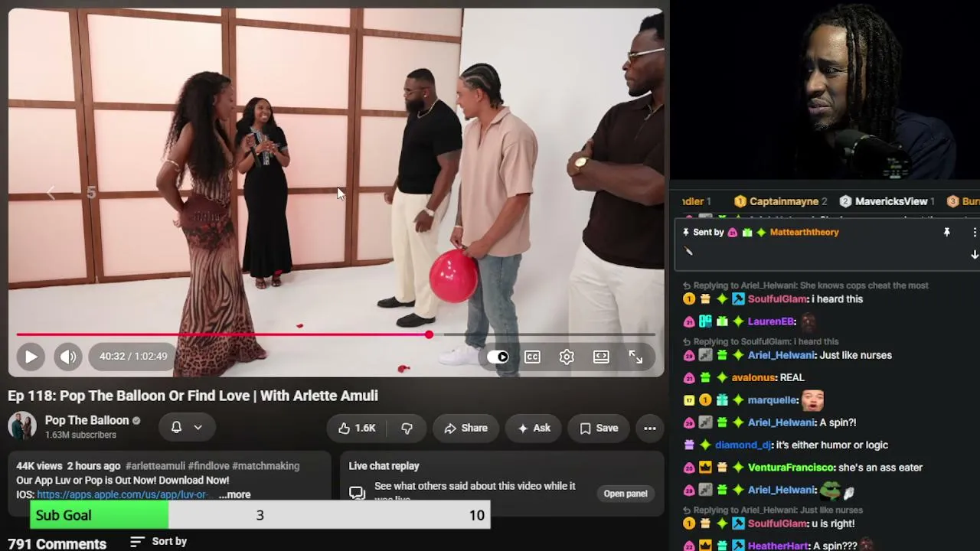Mute the video with the speaker icon
Viewport: 980px width, 551px height.
point(68,357)
